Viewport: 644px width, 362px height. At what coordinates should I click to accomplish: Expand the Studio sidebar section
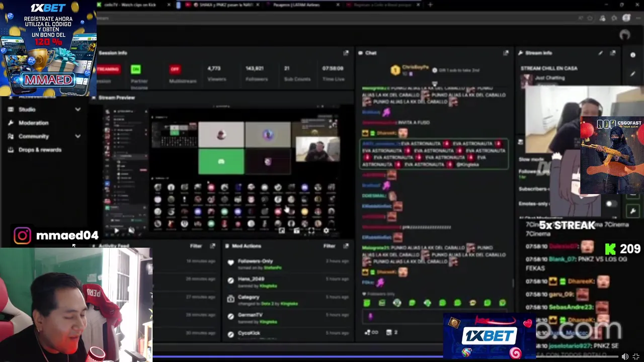click(x=77, y=109)
